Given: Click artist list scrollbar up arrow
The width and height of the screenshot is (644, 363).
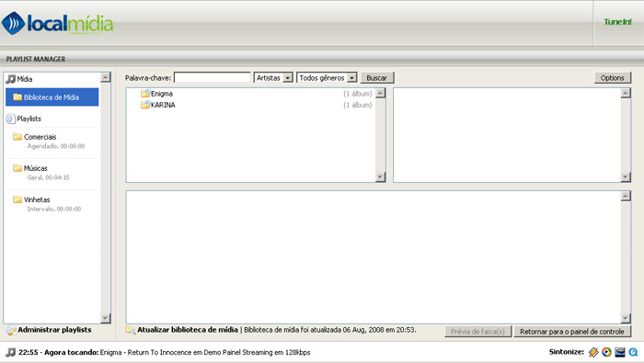Looking at the screenshot, I should (380, 93).
